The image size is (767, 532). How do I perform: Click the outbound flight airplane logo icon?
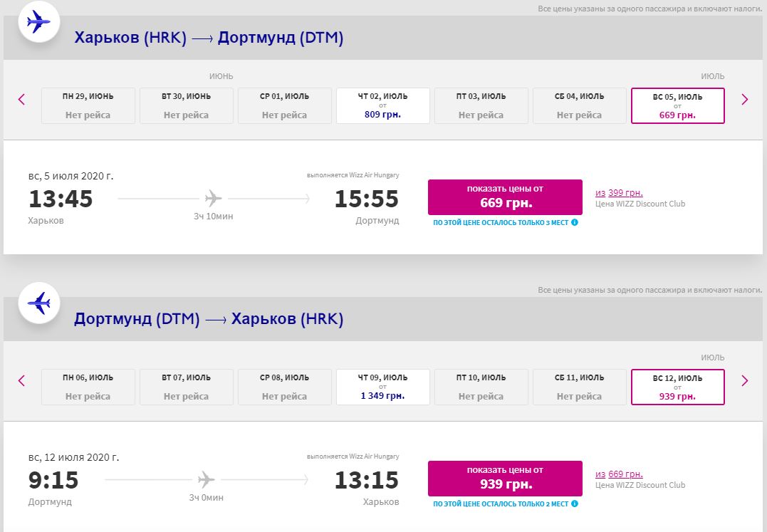click(x=38, y=21)
